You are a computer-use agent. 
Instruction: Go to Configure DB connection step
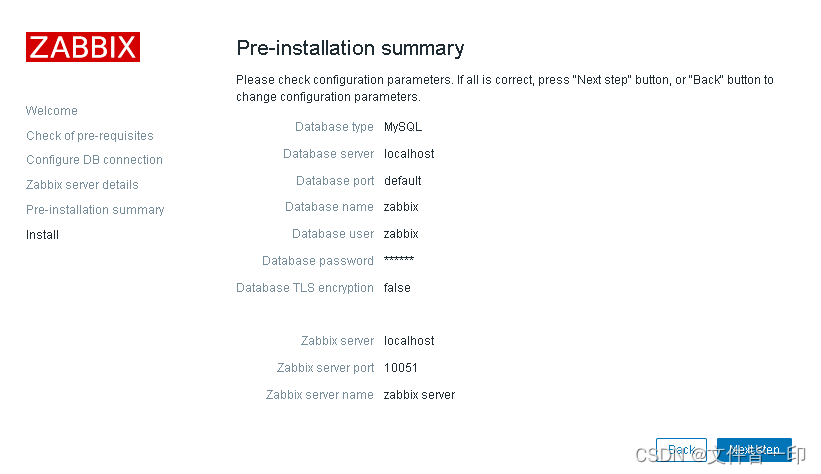[x=94, y=160]
